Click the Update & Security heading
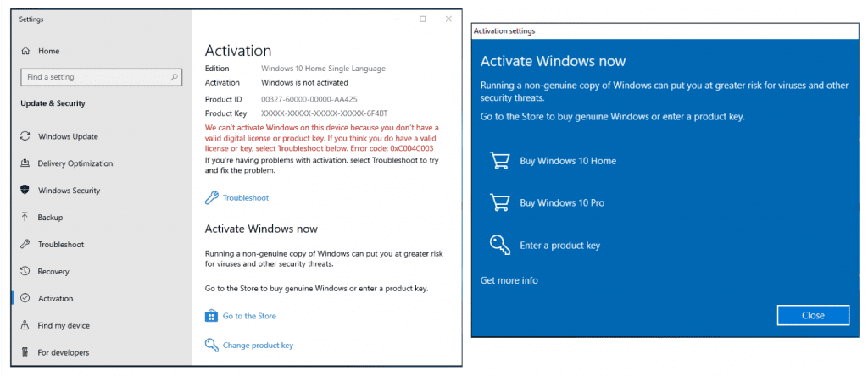The width and height of the screenshot is (868, 376). [53, 103]
